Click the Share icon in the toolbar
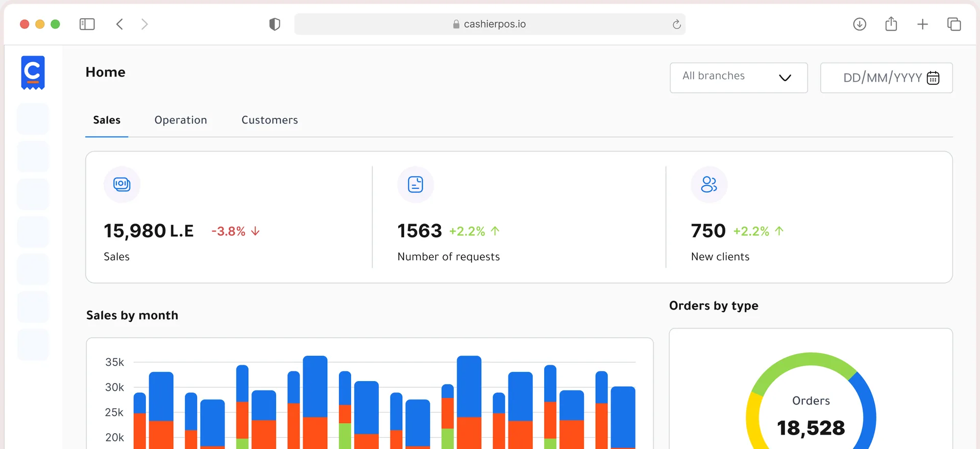This screenshot has height=449, width=980. pyautogui.click(x=891, y=23)
